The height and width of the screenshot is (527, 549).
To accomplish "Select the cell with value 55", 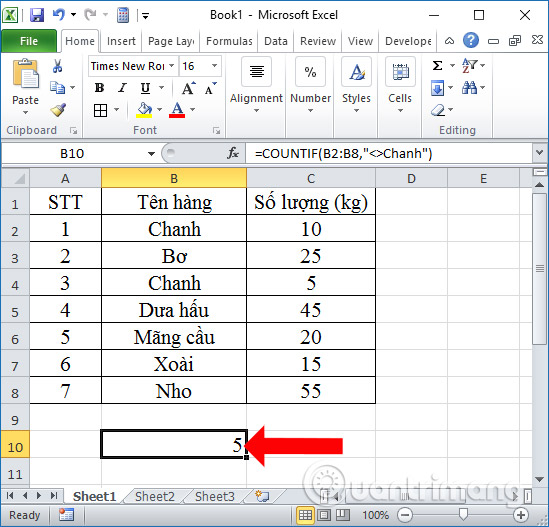I will pyautogui.click(x=311, y=391).
